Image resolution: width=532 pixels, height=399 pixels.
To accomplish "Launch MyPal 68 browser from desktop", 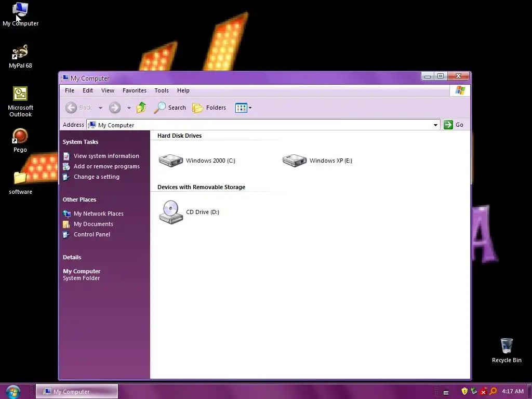I will tap(20, 56).
